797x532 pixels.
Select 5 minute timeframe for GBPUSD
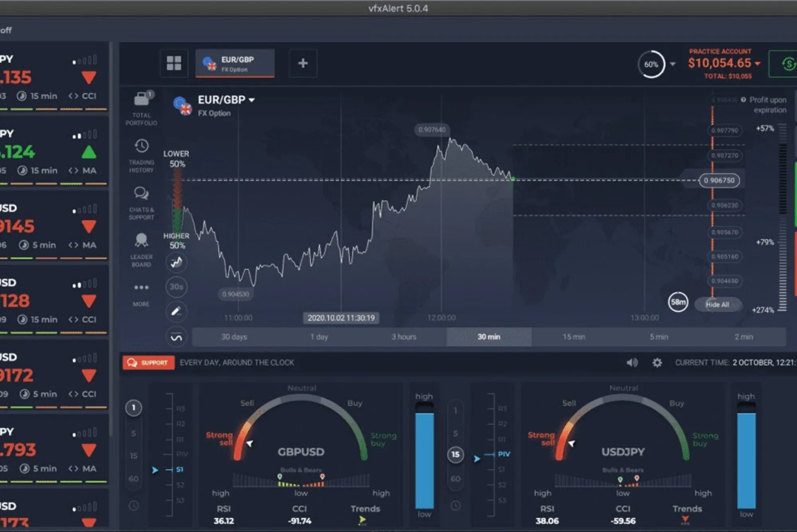coord(133,433)
